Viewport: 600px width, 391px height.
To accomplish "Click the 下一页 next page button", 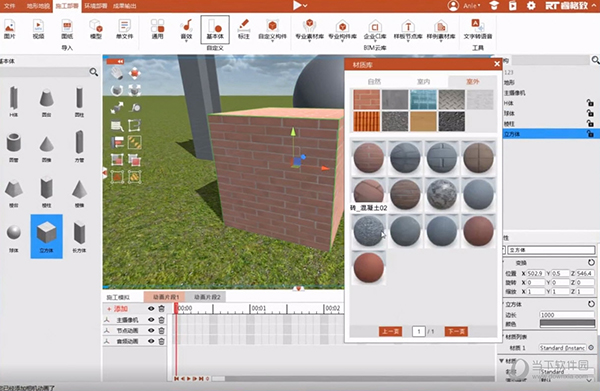I will pyautogui.click(x=456, y=331).
